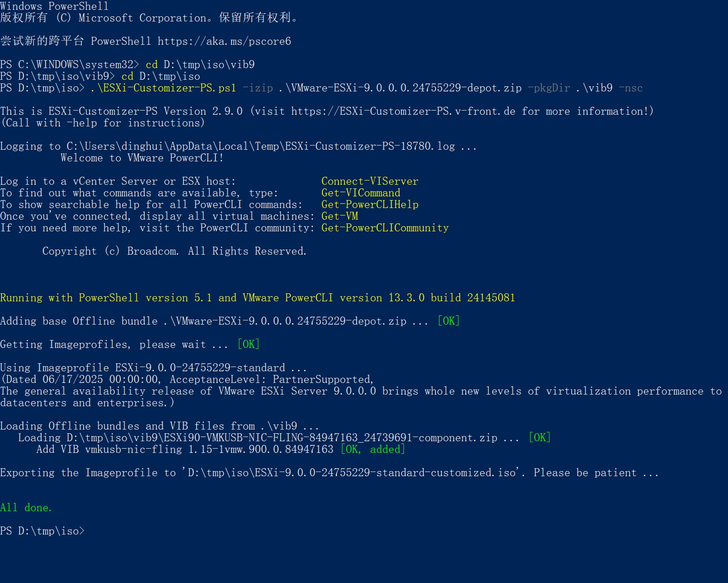Click the green [OK, added] status

point(372,450)
